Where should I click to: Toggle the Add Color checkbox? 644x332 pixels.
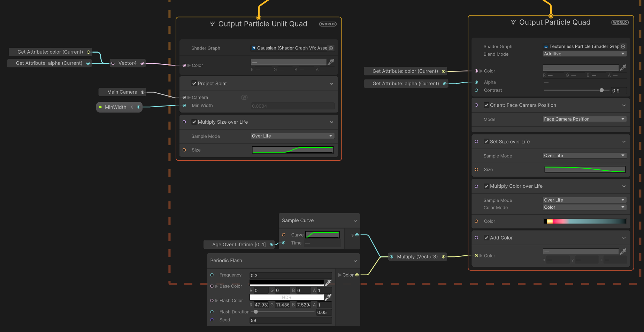486,238
